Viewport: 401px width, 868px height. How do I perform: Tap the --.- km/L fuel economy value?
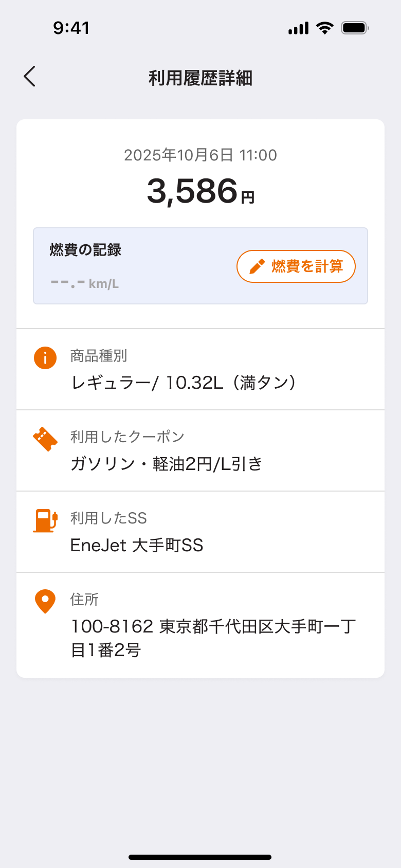click(85, 283)
